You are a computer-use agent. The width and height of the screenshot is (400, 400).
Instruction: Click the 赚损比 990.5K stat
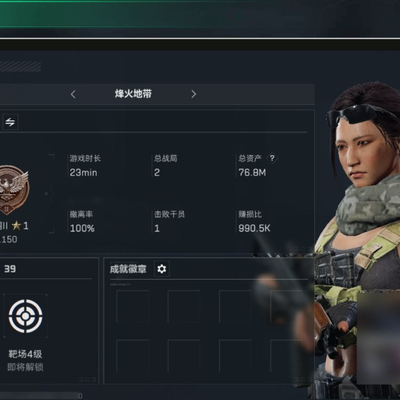(x=254, y=221)
